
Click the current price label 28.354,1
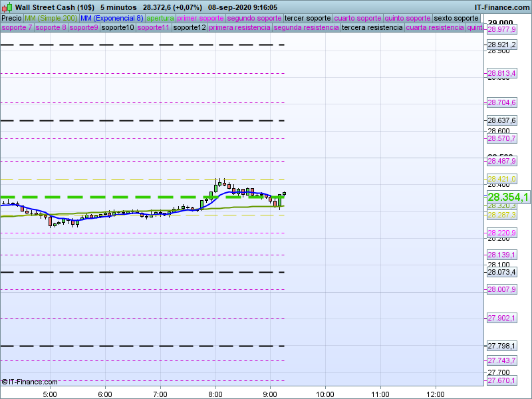pyautogui.click(x=508, y=197)
